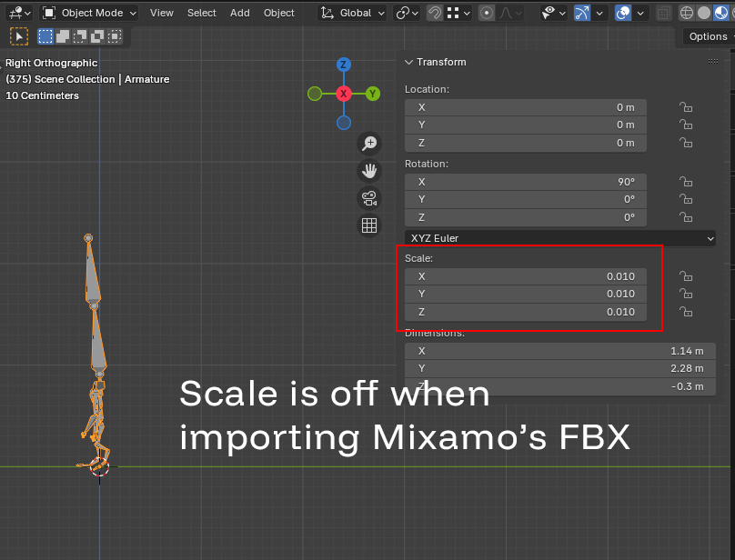Viewport: 735px width, 560px height.
Task: Open the Add menu
Action: tap(239, 13)
